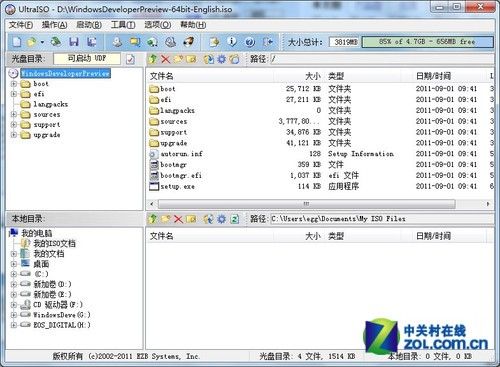Image resolution: width=500 pixels, height=367 pixels.
Task: Open the dropdown arrow next to Open icon
Action: pos(42,42)
